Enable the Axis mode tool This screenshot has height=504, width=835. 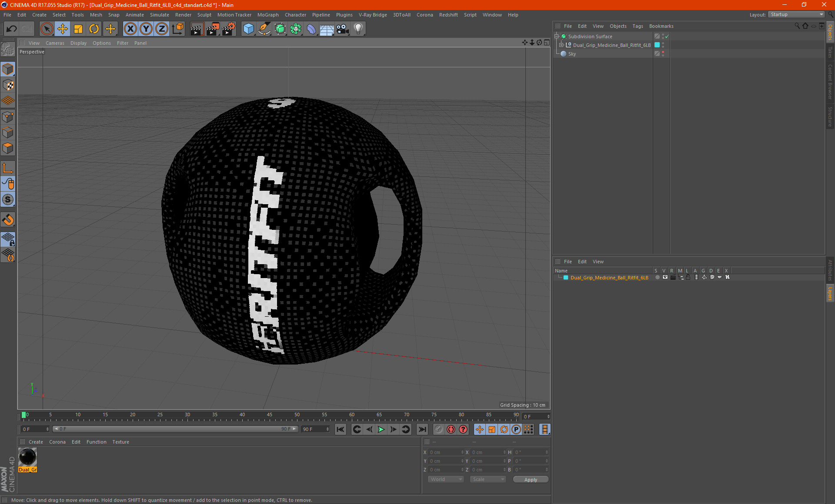[x=8, y=168]
